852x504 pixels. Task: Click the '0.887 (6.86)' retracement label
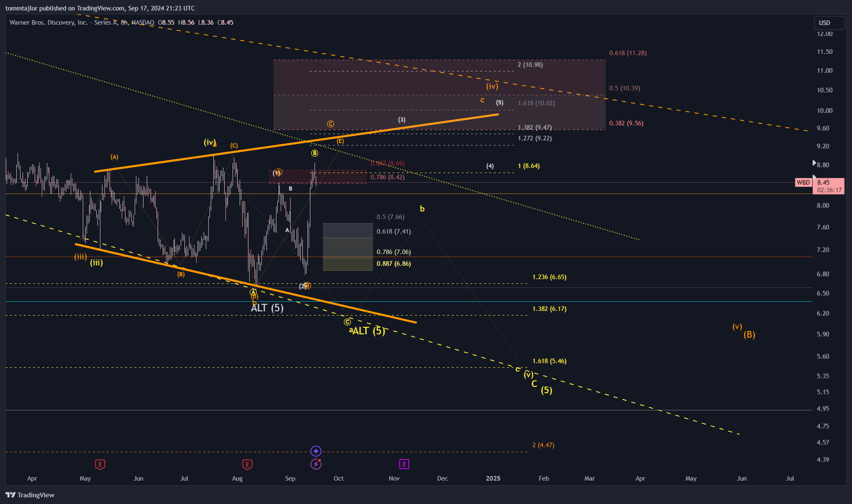(x=394, y=264)
